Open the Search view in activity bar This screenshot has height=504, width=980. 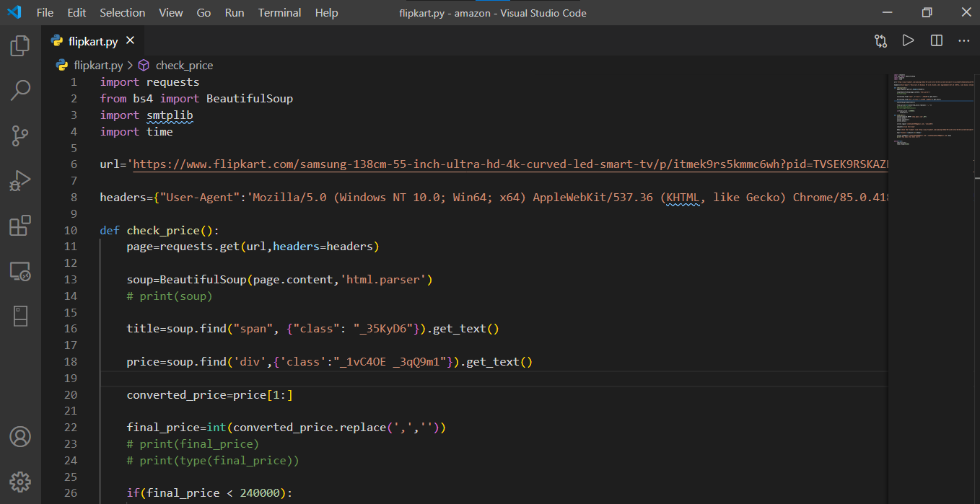pos(20,90)
